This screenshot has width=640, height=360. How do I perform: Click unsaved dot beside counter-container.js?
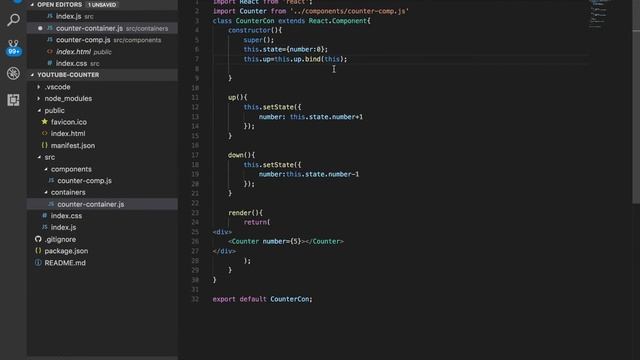point(40,28)
